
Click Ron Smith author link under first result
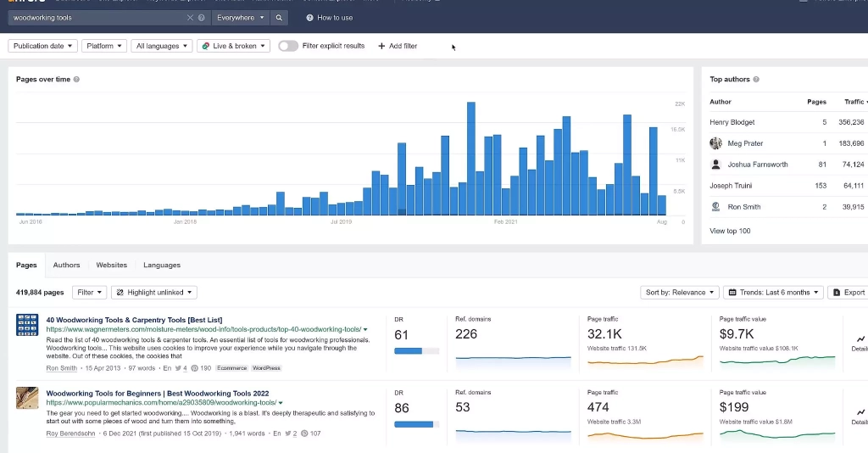pos(61,368)
